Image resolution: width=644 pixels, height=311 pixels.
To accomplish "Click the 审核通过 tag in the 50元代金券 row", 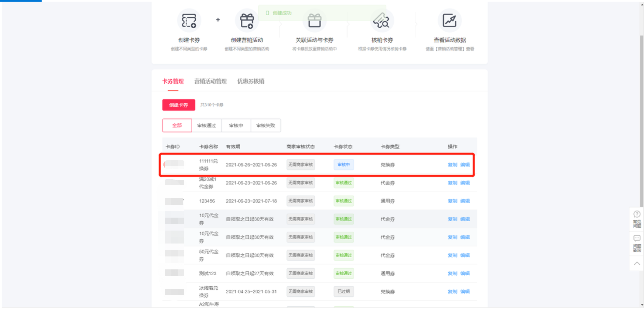I will 344,255.
